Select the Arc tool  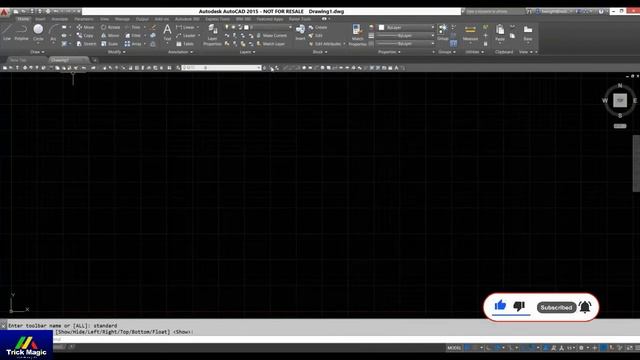[53, 32]
